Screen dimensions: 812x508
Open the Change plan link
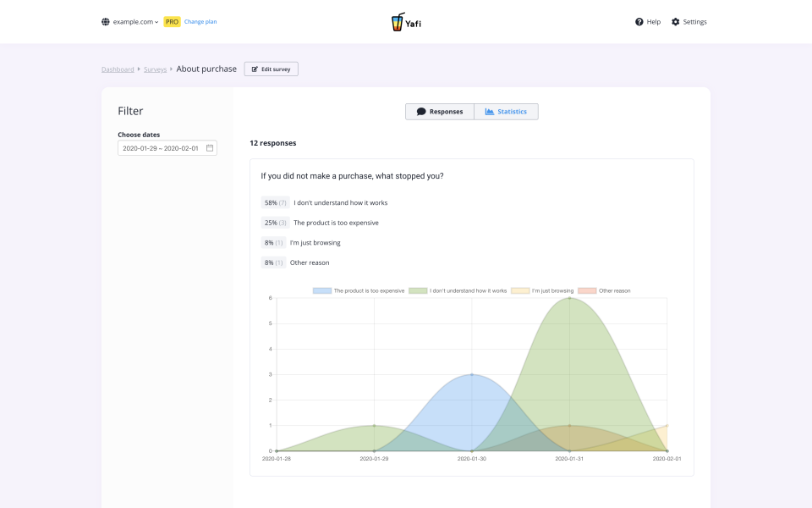(200, 22)
